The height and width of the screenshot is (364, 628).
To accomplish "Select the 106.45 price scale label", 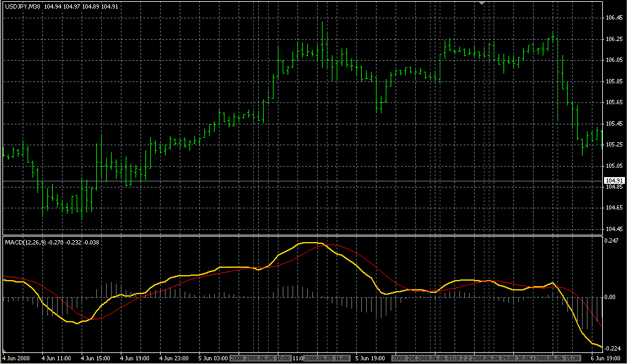I will coord(614,18).
